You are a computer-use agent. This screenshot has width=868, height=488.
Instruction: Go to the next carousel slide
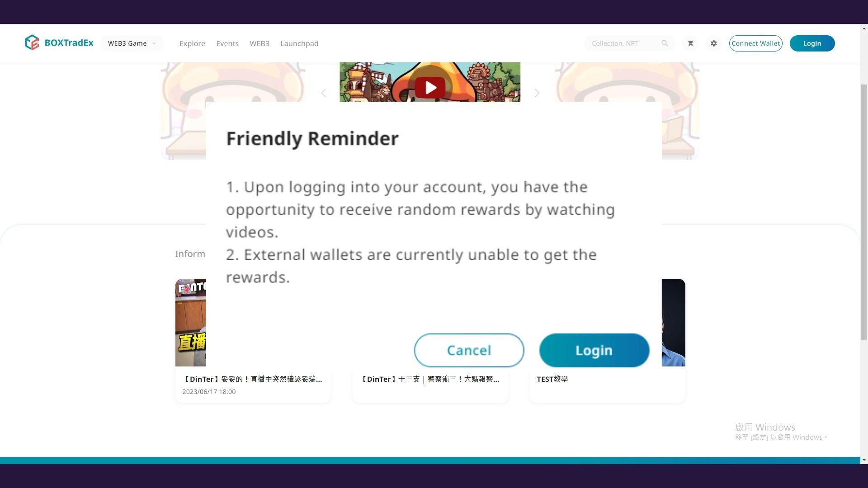(537, 93)
